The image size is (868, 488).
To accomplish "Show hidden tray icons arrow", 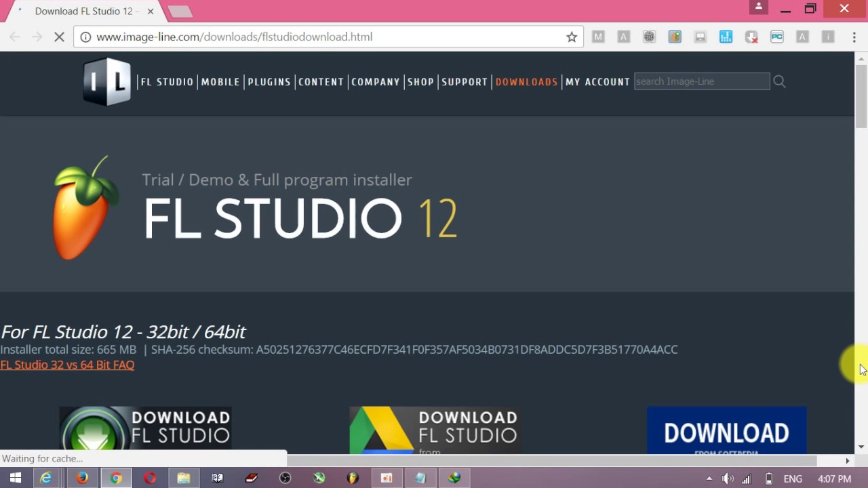I will pos(709,479).
